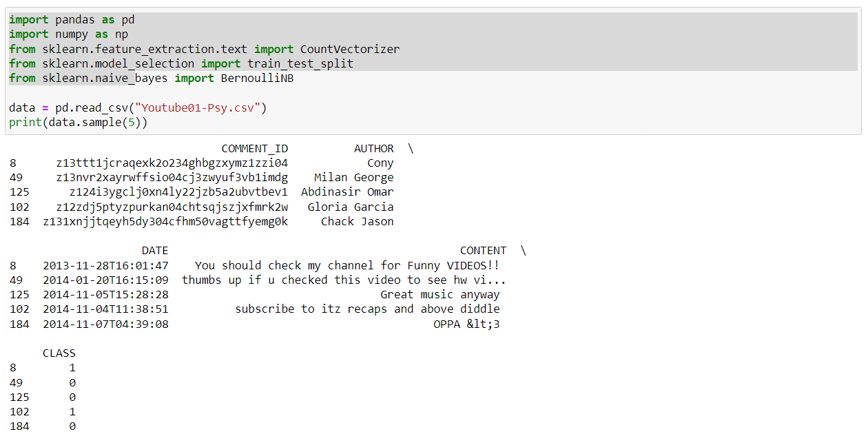Image resolution: width=868 pixels, height=434 pixels.
Task: Click the print(data.sample(5)) line
Action: [79, 123]
